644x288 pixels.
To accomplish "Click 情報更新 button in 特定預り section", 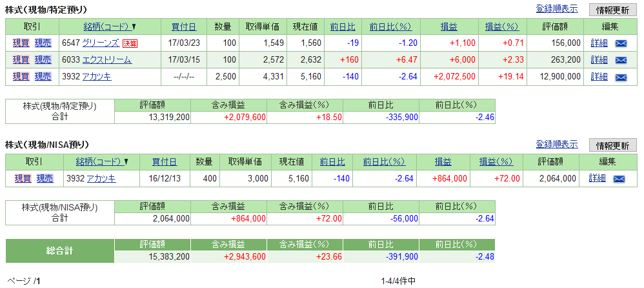I will tap(613, 10).
